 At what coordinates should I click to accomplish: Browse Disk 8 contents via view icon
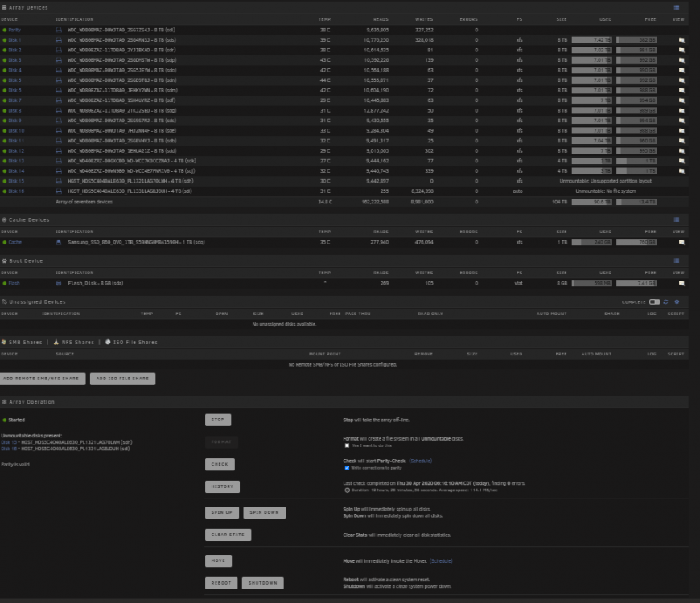(681, 111)
